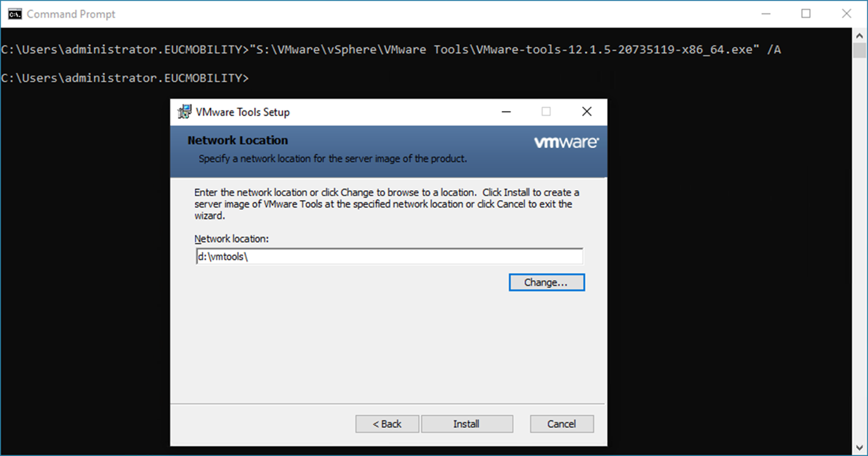Click the Command Prompt vertical scrollbar thumb
Viewport: 868px width, 456px height.
click(x=860, y=50)
